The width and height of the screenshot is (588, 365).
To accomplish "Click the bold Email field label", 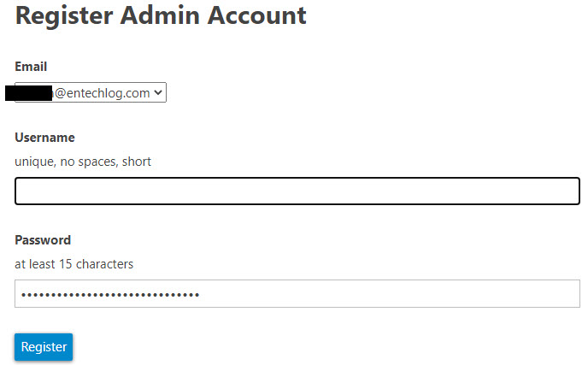I will click(x=31, y=67).
